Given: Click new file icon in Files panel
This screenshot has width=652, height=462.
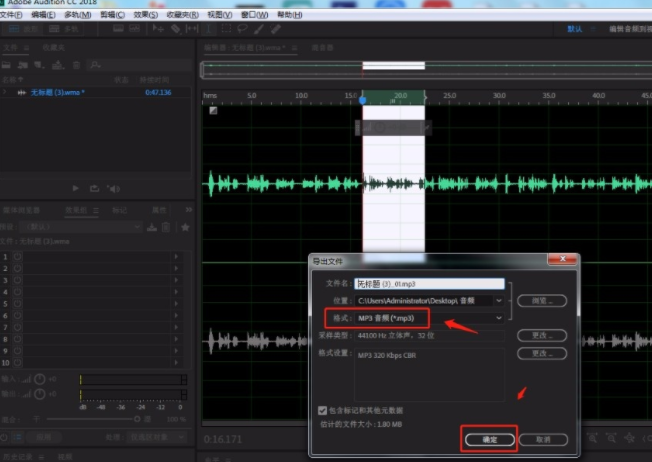Looking at the screenshot, I should pos(40,65).
